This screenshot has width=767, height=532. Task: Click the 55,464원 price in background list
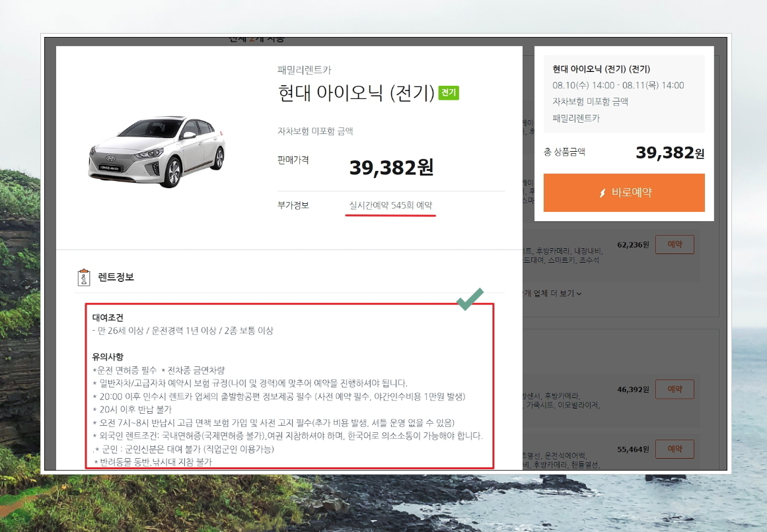click(x=633, y=449)
